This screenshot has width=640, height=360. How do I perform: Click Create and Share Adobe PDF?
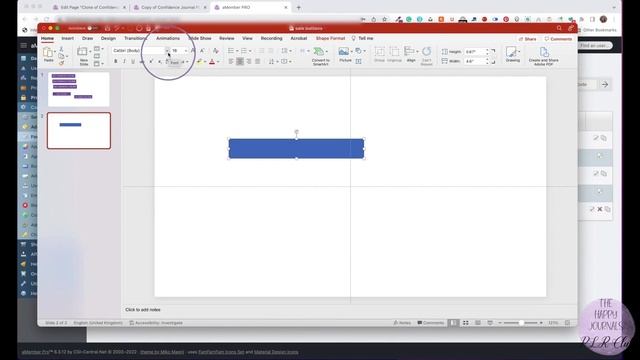click(x=543, y=56)
